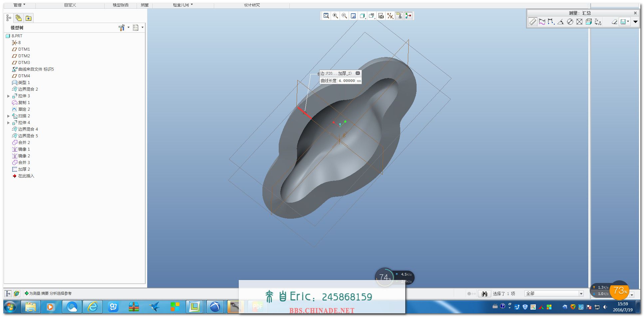Open the selection filter 全部 dropdown

(581, 294)
